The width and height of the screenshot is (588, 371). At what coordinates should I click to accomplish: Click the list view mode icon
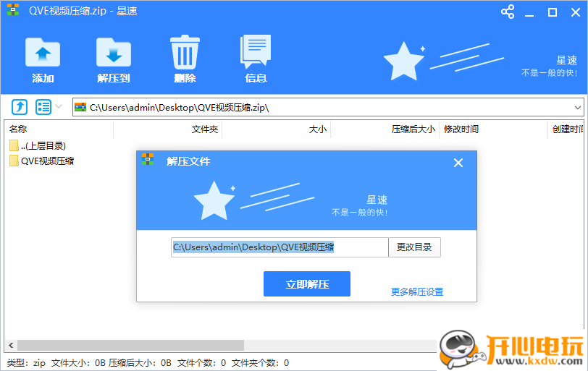[43, 108]
